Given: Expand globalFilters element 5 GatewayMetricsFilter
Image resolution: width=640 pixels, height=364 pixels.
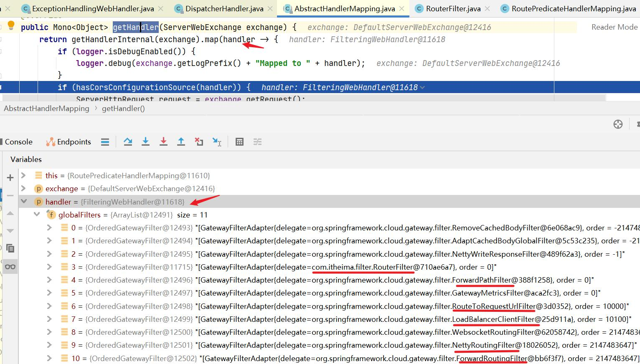Looking at the screenshot, I should 49,293.
